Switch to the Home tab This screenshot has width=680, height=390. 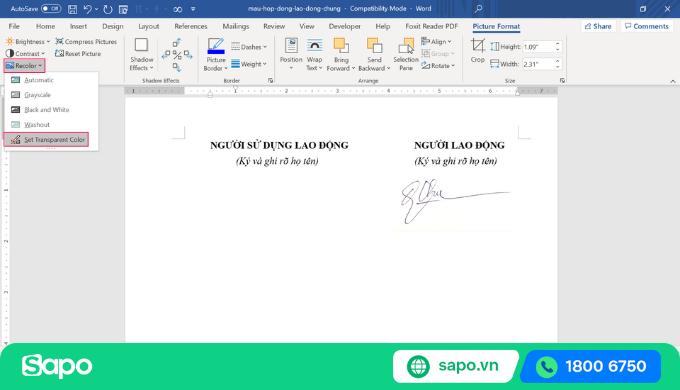pos(46,26)
